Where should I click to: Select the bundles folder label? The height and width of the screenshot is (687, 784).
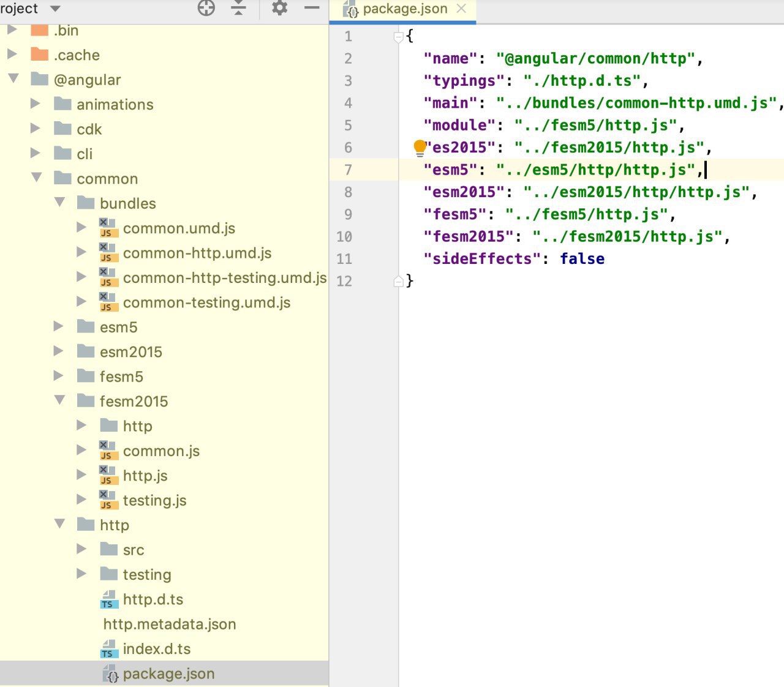tap(128, 203)
